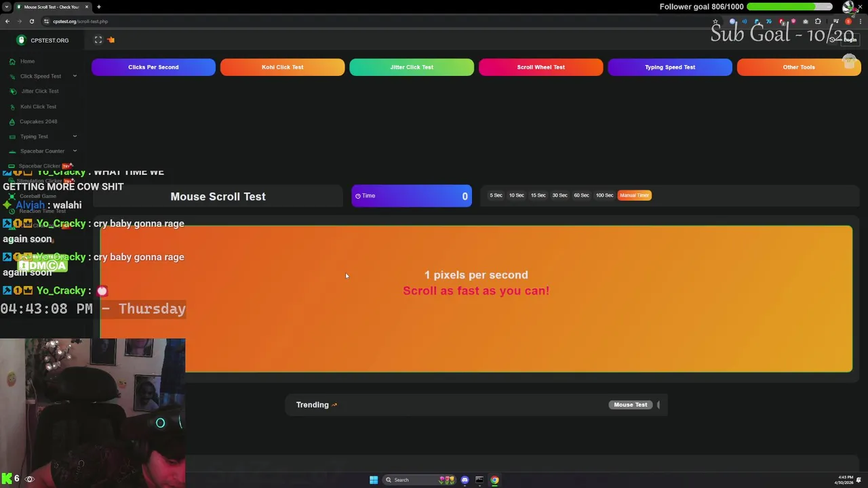Open Spacebar Clicker in the sidebar
868x488 pixels.
pyautogui.click(x=39, y=166)
